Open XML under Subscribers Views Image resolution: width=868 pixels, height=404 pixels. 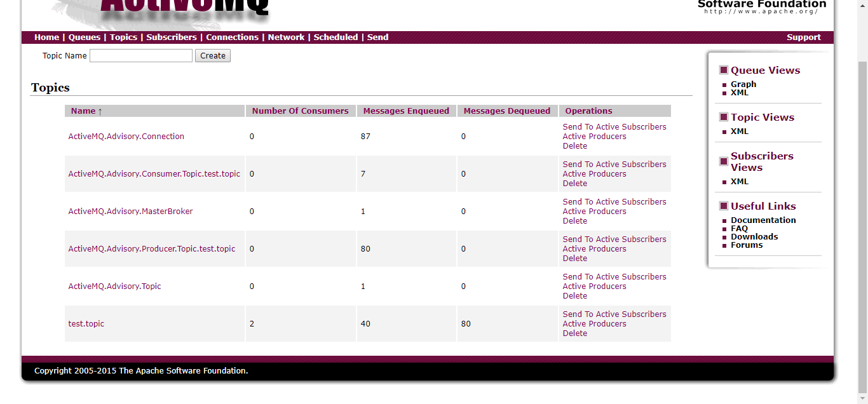(740, 182)
